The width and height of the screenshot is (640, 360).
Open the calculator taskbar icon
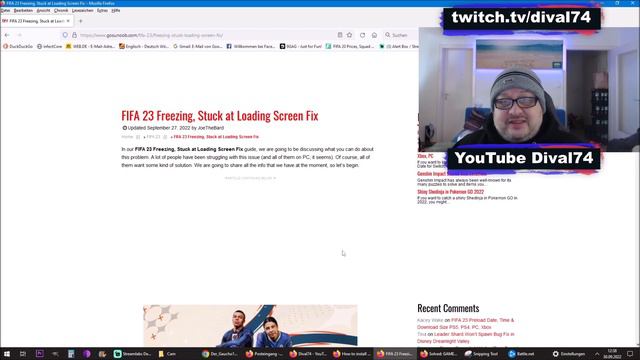coord(71,354)
